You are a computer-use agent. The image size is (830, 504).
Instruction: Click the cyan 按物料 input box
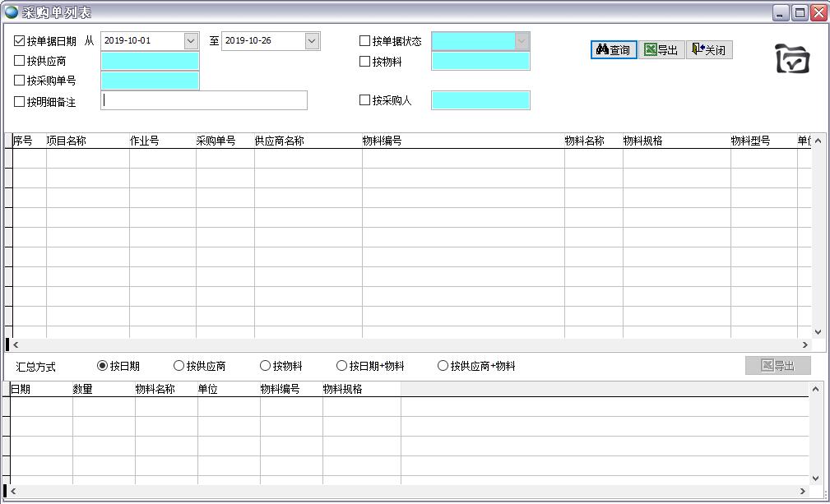click(x=480, y=61)
